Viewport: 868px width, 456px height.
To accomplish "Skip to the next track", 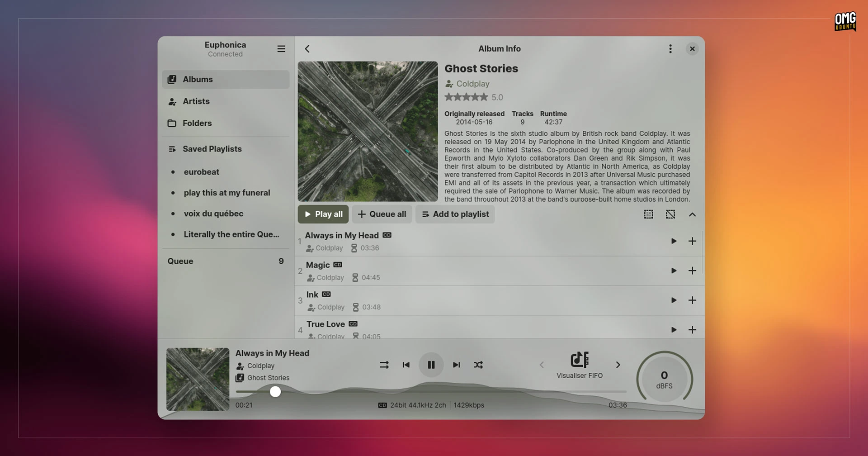I will coord(457,365).
